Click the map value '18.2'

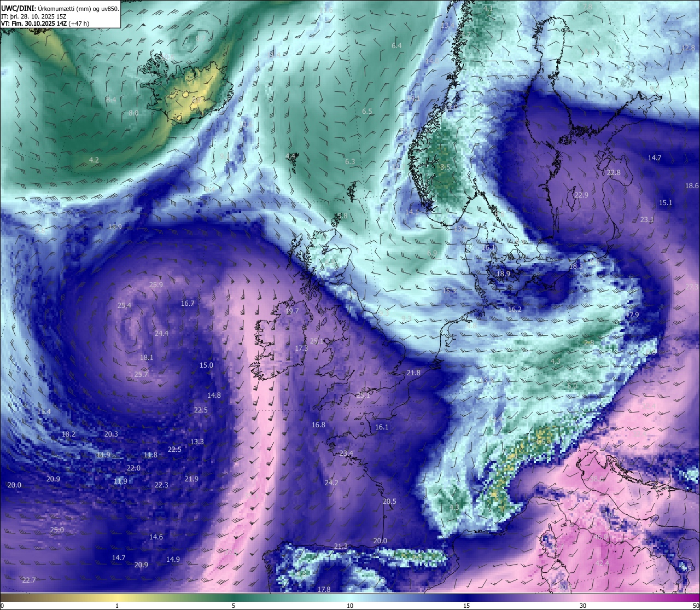[x=68, y=434]
